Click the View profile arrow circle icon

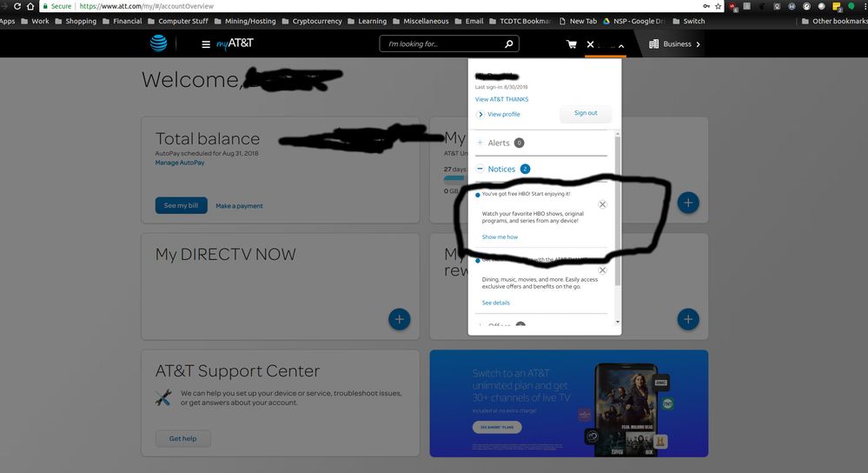[480, 114]
